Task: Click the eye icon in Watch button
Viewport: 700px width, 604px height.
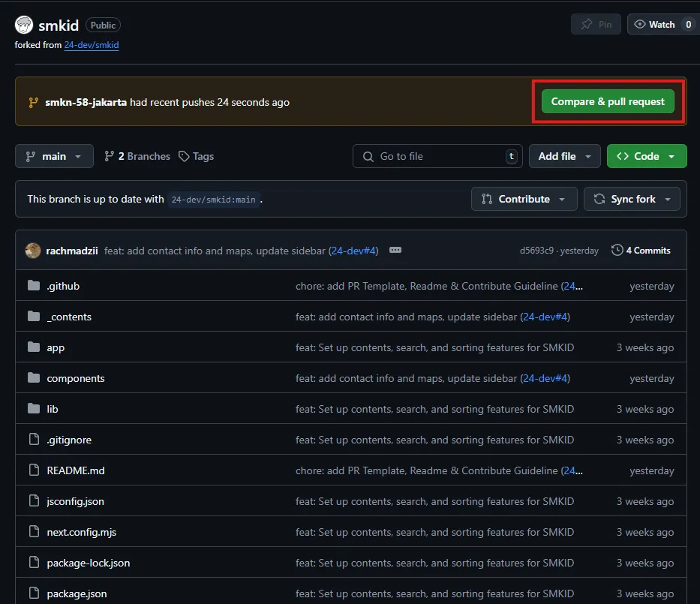Action: [x=640, y=24]
